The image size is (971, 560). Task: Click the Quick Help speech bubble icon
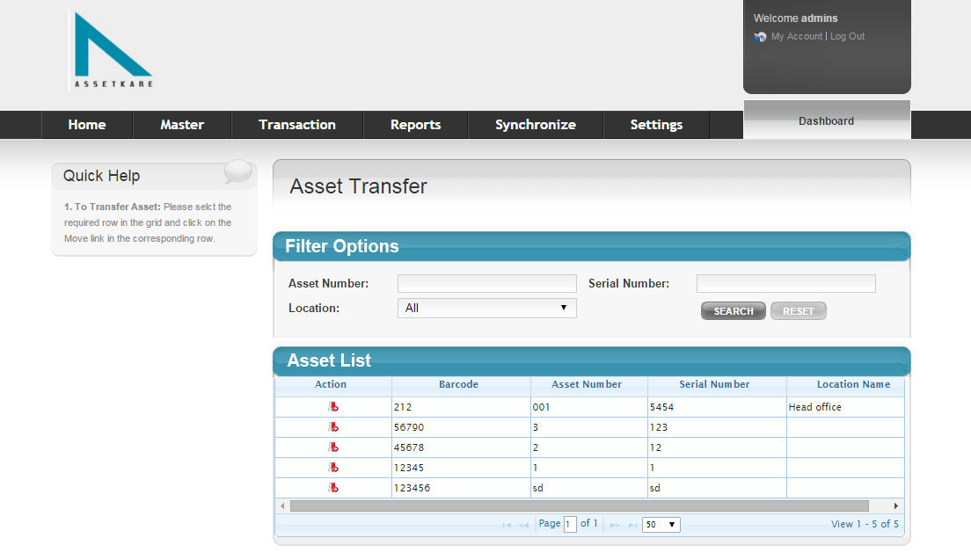tap(237, 171)
